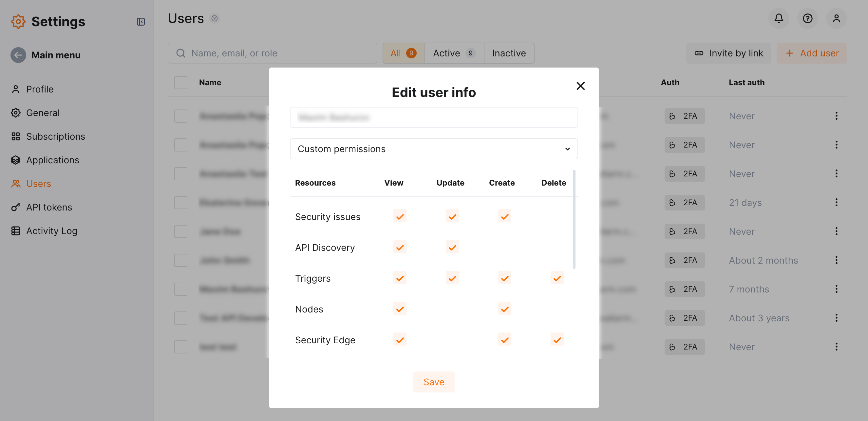This screenshot has width=868, height=421.
Task: Uncheck View permission for Security issues
Action: point(400,216)
